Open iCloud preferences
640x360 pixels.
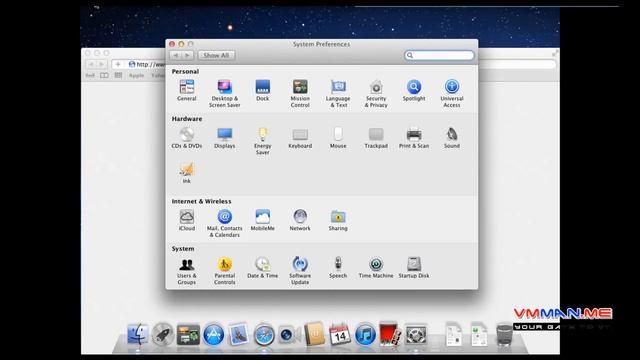coord(187,220)
